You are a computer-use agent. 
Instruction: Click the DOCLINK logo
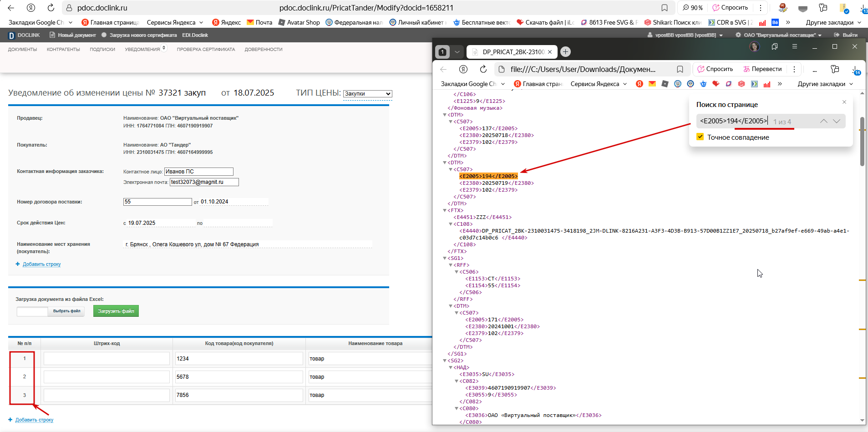point(24,35)
